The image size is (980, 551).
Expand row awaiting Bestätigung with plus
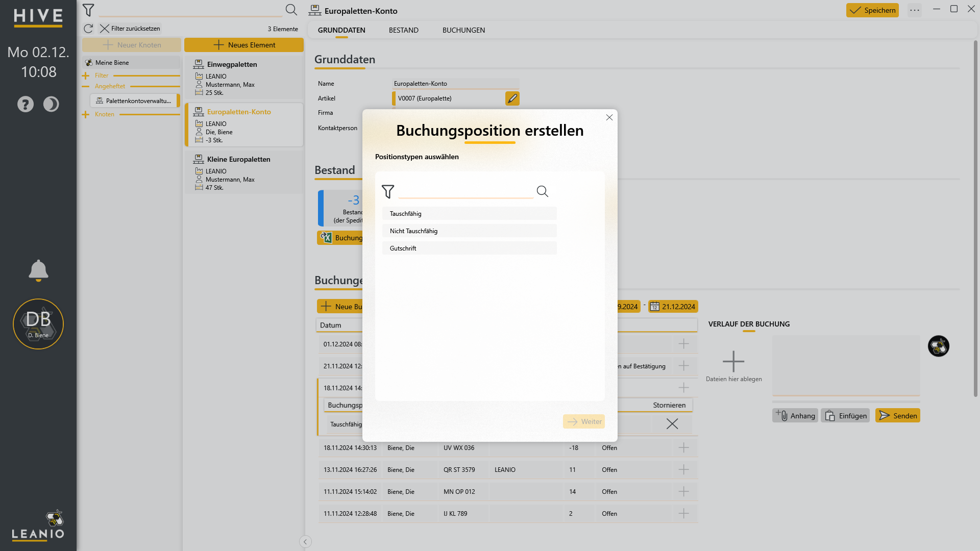pyautogui.click(x=684, y=366)
